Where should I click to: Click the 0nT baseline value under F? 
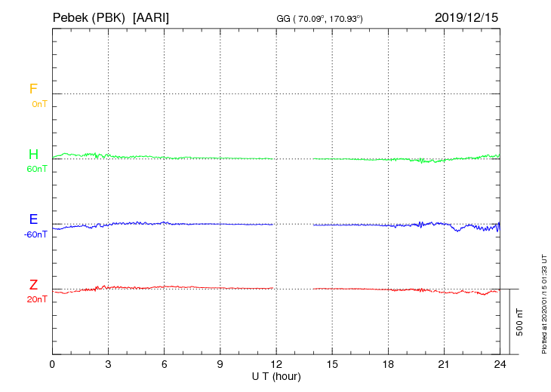click(x=38, y=104)
